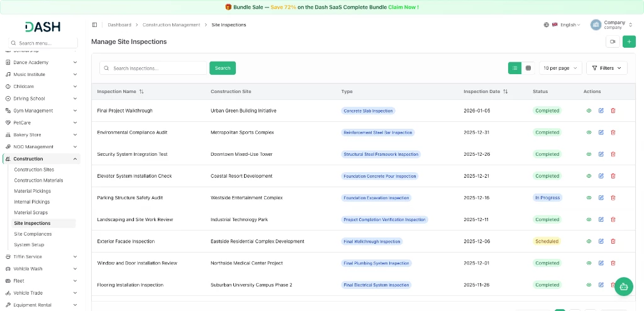View Window and Door Installation Review

[x=589, y=263]
